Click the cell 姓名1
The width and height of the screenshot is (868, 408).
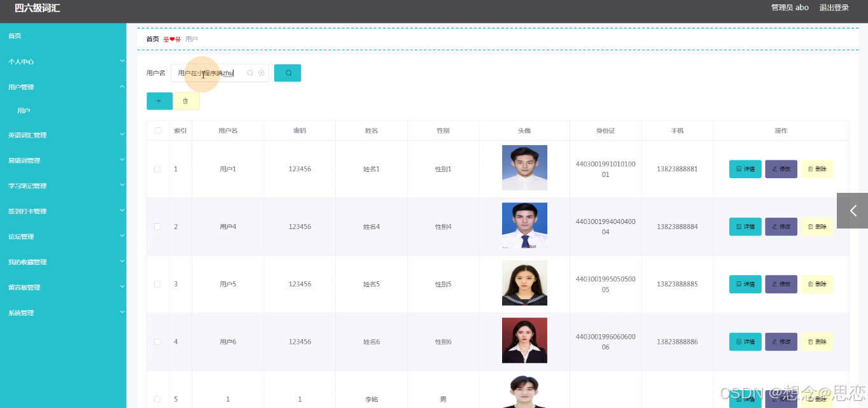372,169
